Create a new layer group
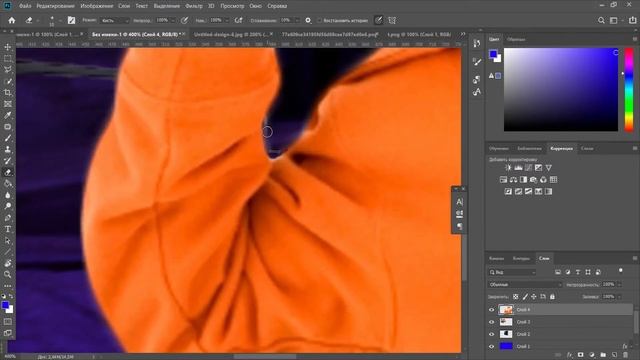The image size is (640, 360). tap(603, 355)
